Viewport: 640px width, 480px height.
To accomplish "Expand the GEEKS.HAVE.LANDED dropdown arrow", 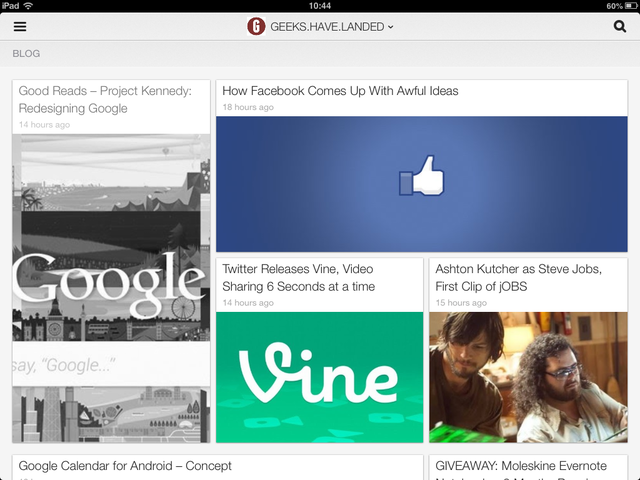I will pyautogui.click(x=391, y=27).
